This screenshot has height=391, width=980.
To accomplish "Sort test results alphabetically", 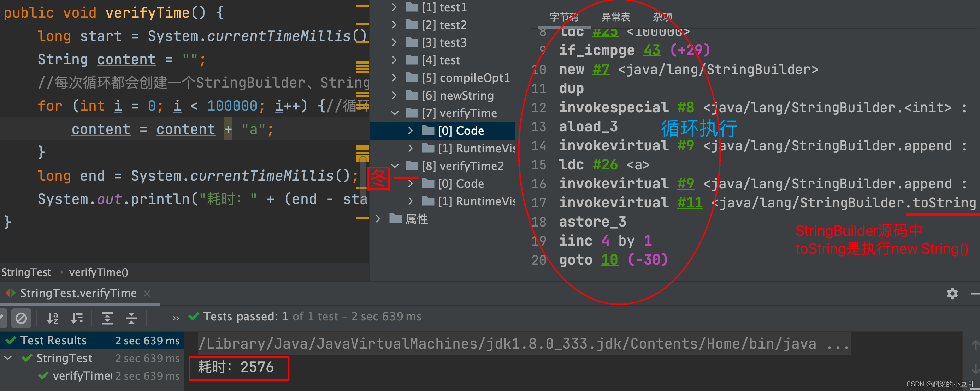I will pyautogui.click(x=52, y=318).
